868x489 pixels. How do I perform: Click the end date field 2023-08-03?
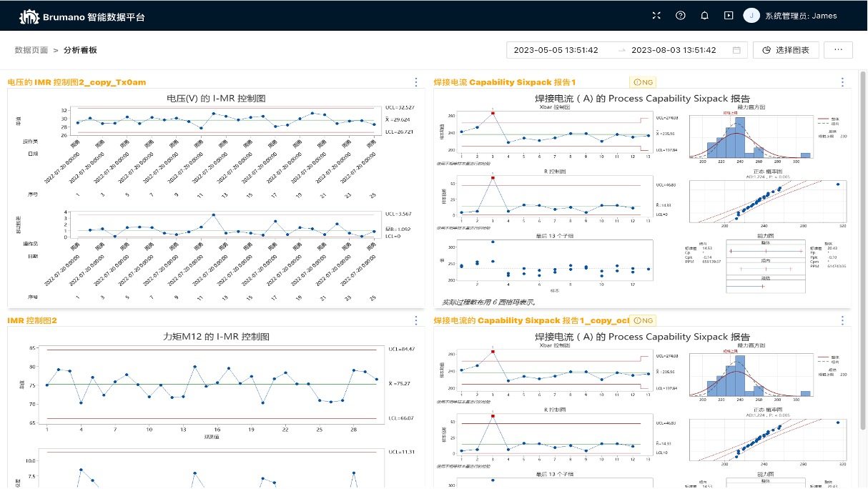point(674,50)
